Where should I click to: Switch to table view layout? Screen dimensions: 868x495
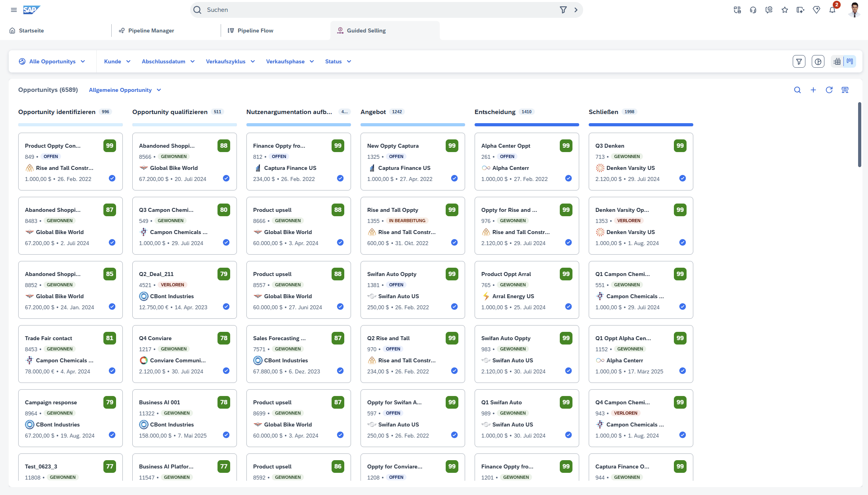pyautogui.click(x=837, y=61)
